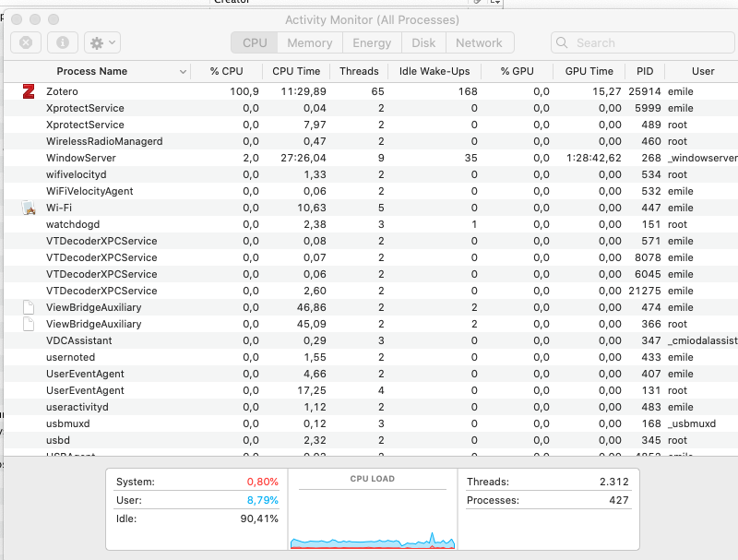Sort by the PID column
This screenshot has height=560, width=738.
(x=645, y=71)
